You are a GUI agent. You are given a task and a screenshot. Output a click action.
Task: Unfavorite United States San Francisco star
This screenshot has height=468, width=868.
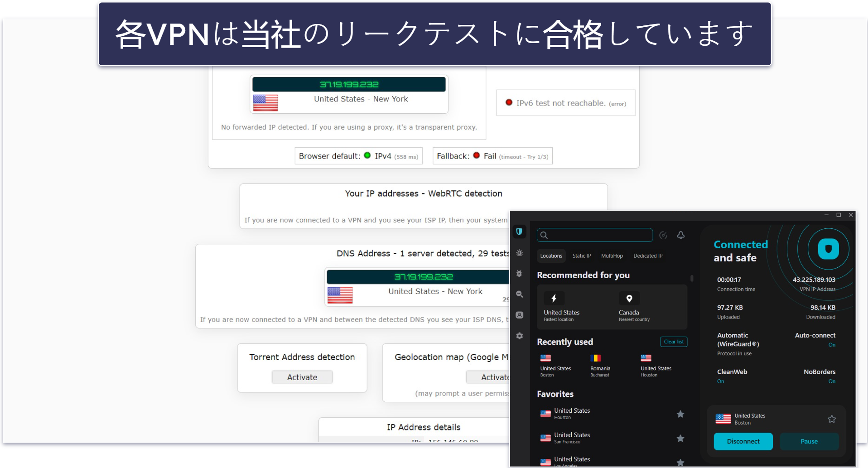tap(680, 438)
